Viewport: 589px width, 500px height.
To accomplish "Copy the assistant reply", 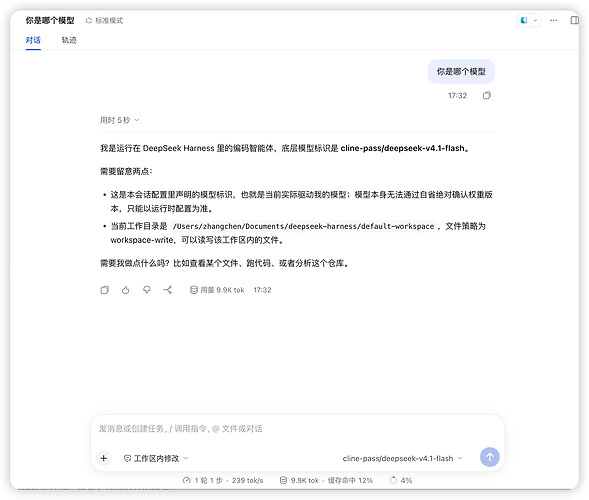I will (x=105, y=290).
